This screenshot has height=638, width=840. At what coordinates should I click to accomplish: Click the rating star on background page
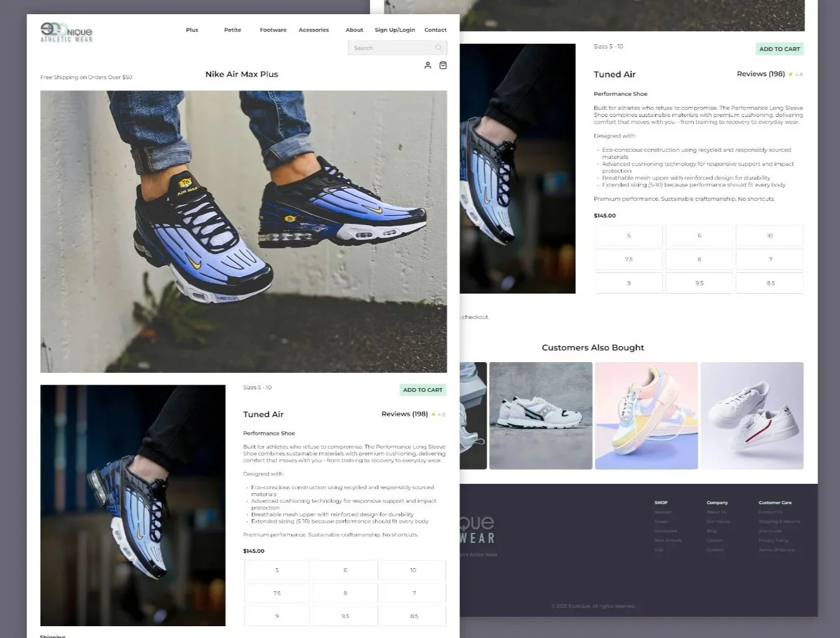pos(790,74)
